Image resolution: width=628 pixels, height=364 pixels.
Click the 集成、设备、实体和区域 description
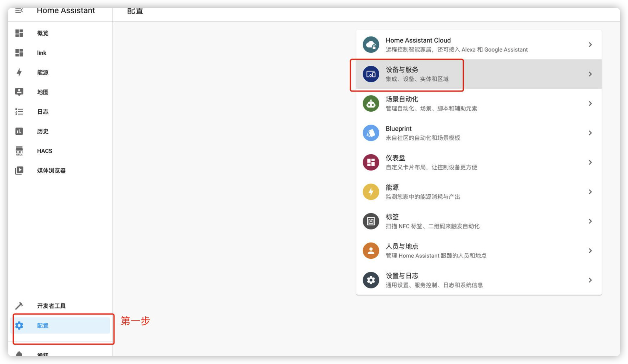(417, 79)
